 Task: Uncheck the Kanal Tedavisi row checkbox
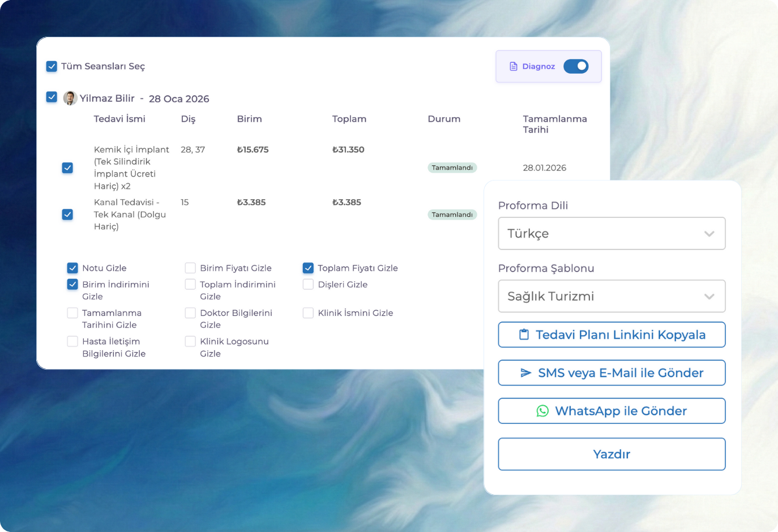tap(67, 214)
